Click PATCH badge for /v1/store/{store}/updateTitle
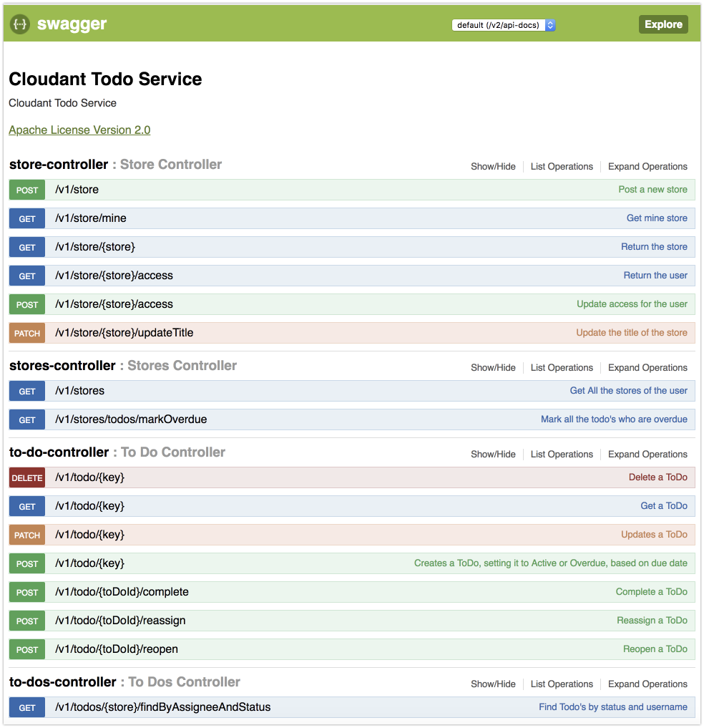This screenshot has height=728, width=704. tap(27, 334)
